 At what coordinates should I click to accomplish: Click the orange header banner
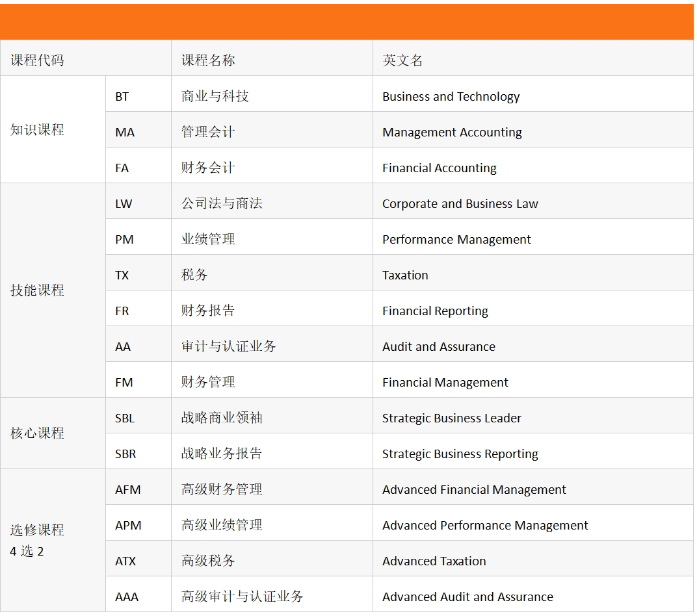point(347,22)
